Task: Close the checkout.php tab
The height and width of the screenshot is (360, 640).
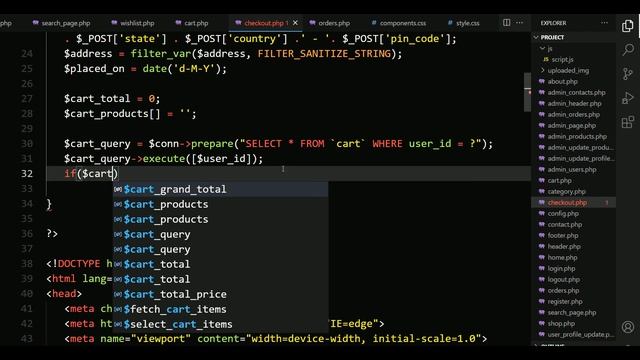Action: pyautogui.click(x=295, y=23)
